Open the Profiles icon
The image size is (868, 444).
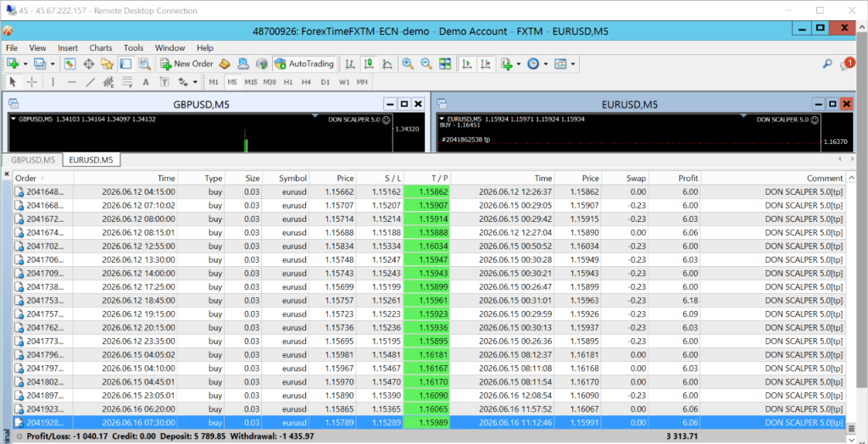[40, 64]
